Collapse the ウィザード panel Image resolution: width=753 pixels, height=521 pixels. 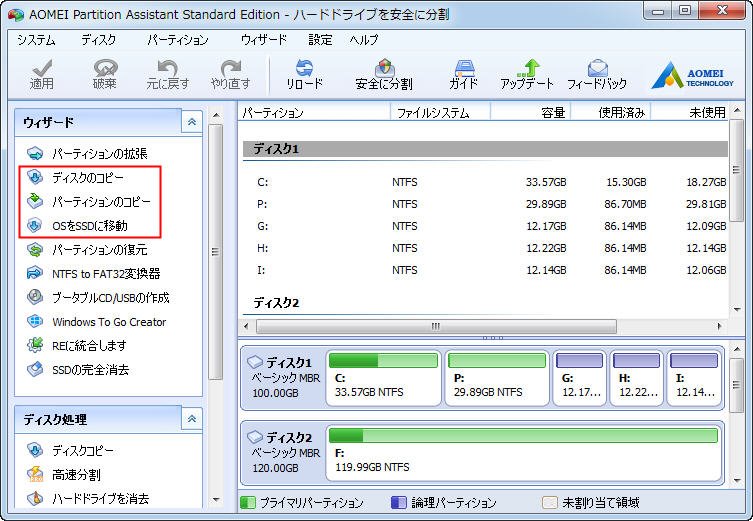[x=192, y=122]
